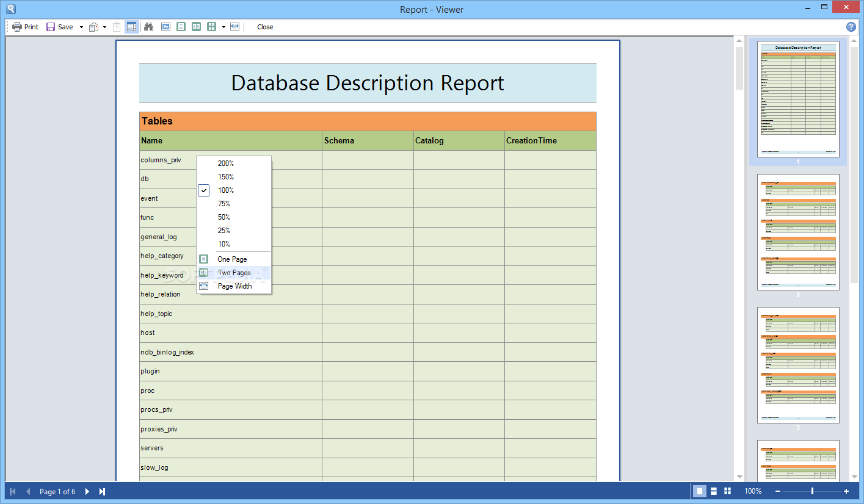The image size is (864, 504).
Task: Click the CreationTime column header
Action: pyautogui.click(x=550, y=140)
